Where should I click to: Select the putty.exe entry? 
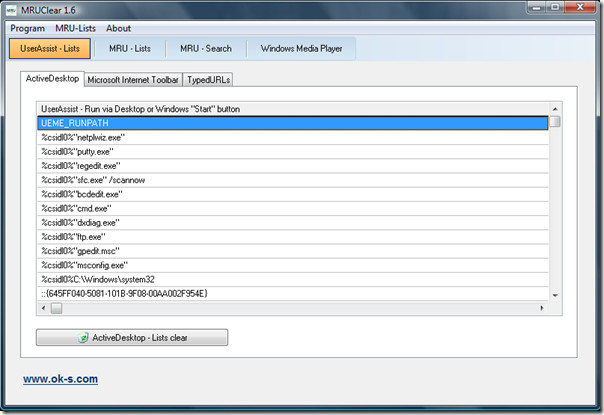click(x=293, y=152)
